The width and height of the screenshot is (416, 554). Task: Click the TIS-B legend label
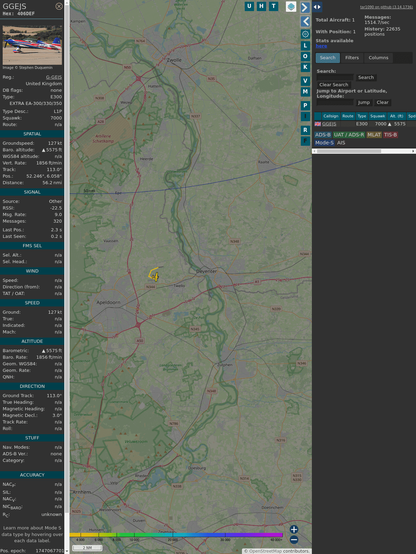[390, 135]
